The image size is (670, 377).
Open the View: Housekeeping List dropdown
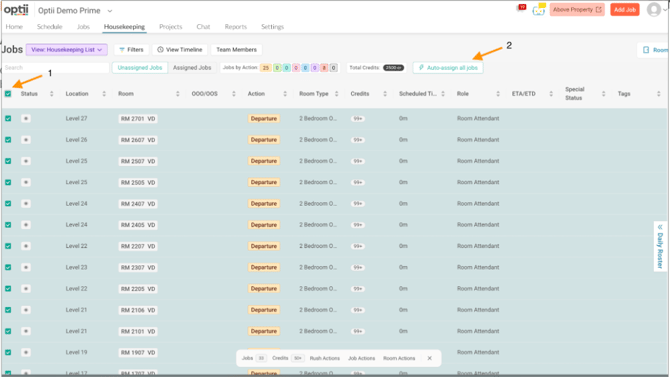(x=67, y=50)
